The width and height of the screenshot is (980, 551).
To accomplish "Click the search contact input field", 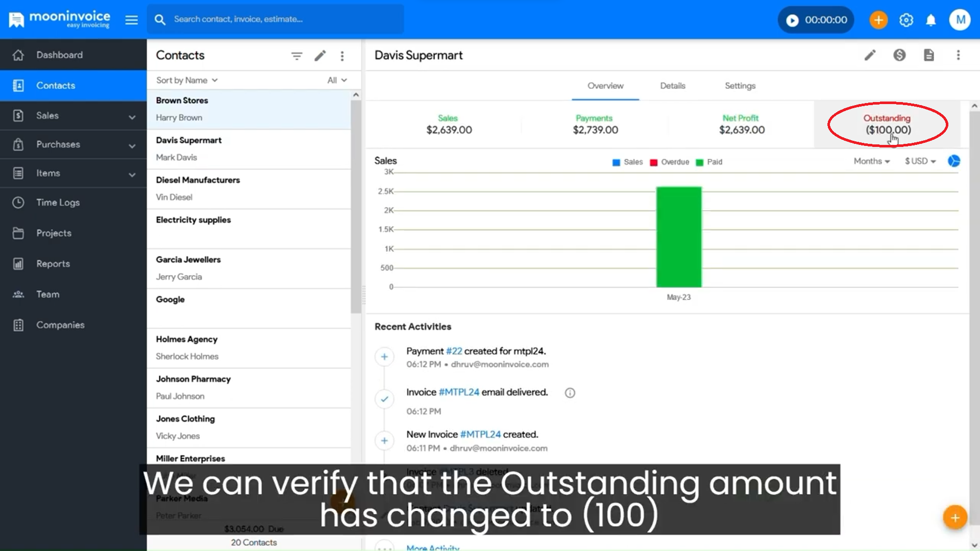I will [276, 19].
